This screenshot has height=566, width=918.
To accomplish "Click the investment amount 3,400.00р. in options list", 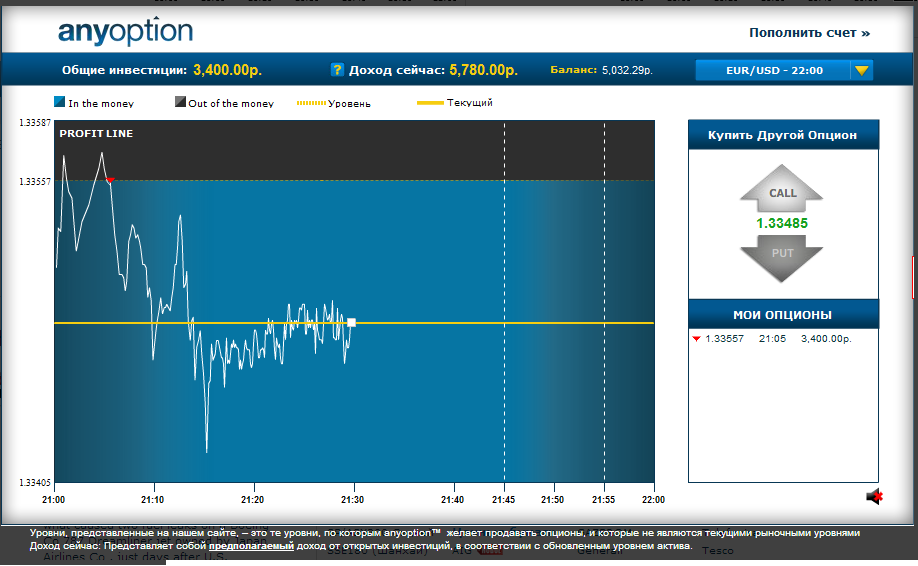I will click(x=826, y=338).
